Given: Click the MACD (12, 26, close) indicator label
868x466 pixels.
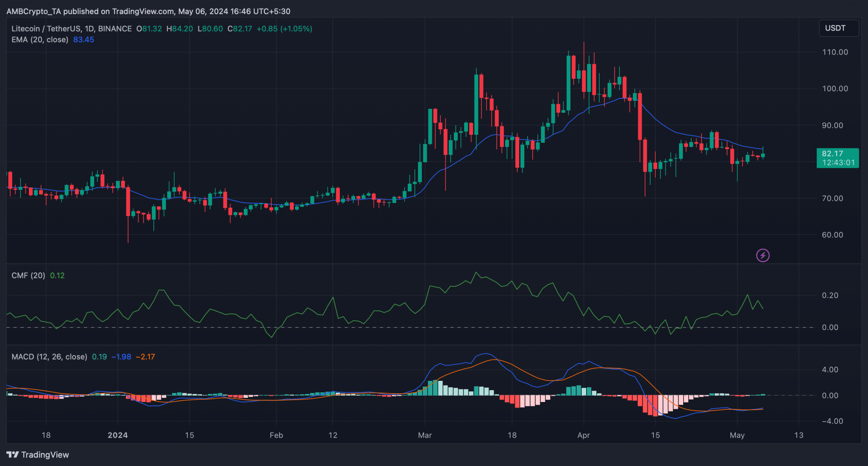Looking at the screenshot, I should tap(49, 357).
